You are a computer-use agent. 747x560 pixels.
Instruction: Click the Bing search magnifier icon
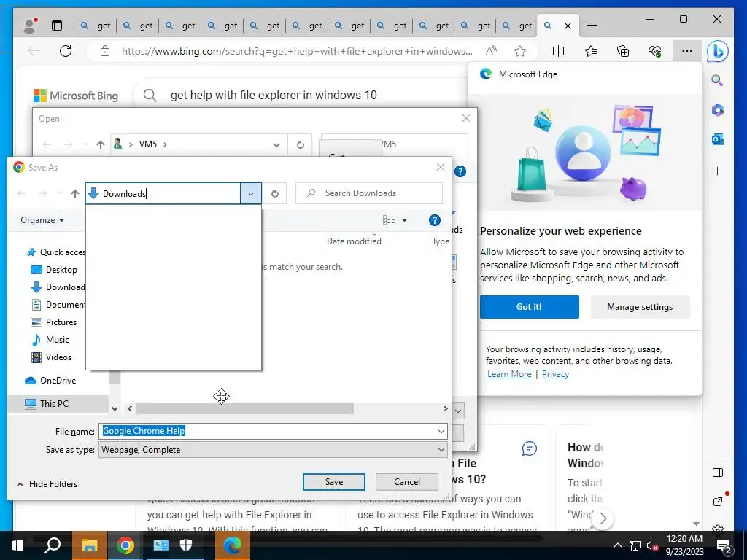[x=150, y=96]
